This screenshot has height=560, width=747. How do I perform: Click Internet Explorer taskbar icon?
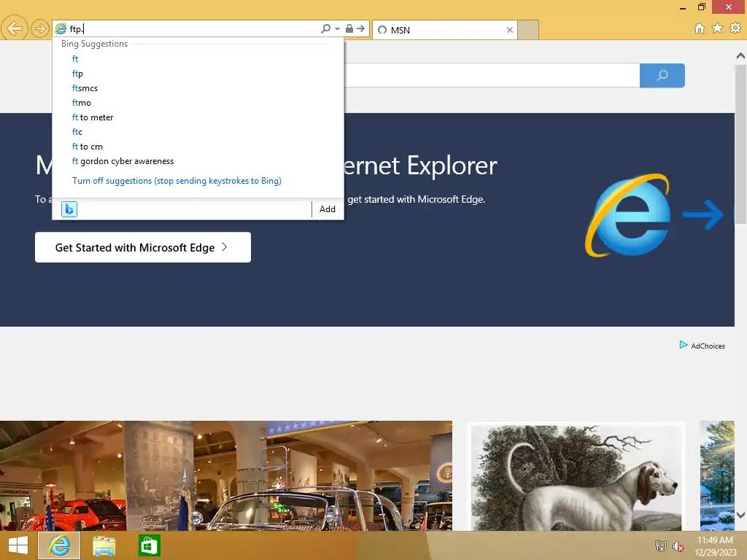coord(59,545)
